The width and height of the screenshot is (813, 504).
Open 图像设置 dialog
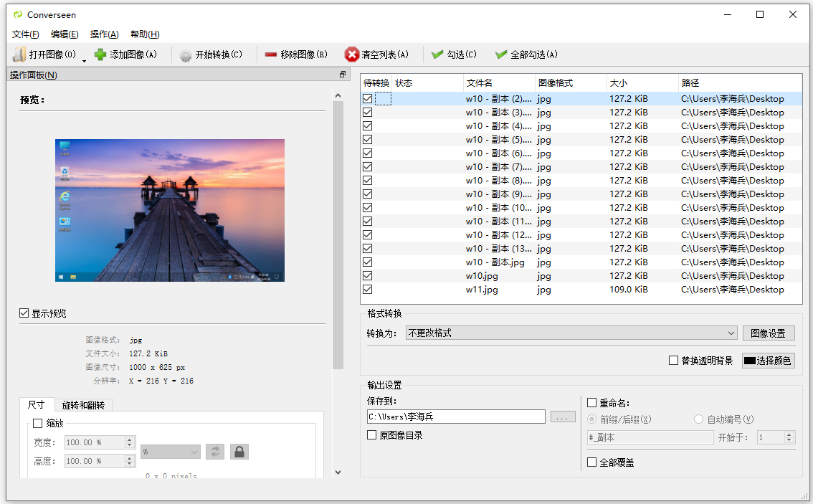click(x=768, y=333)
